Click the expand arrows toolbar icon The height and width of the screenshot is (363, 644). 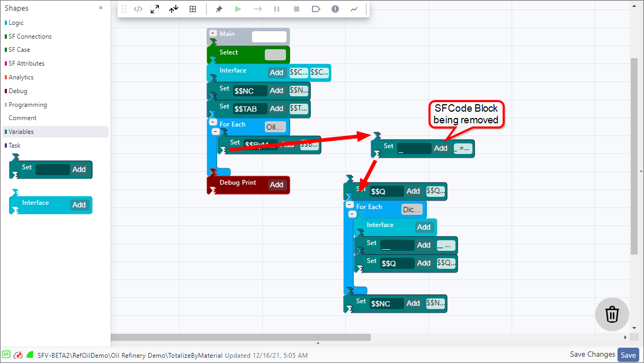point(155,9)
